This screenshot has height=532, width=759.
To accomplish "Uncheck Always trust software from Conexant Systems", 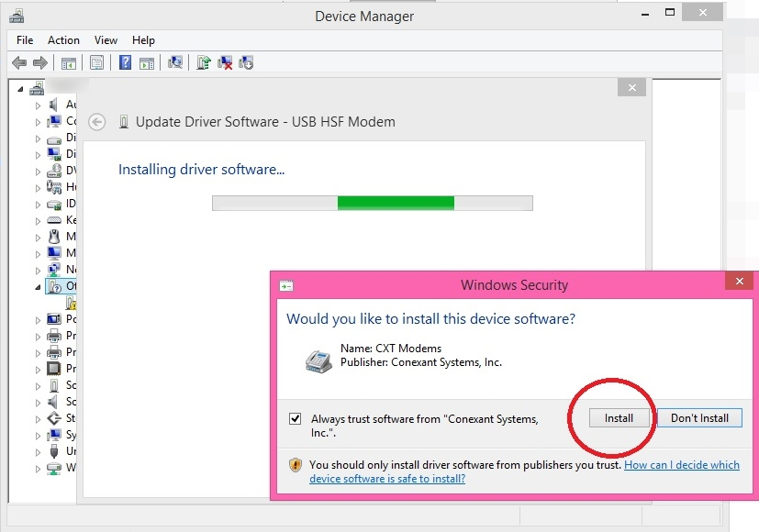I will coord(295,418).
